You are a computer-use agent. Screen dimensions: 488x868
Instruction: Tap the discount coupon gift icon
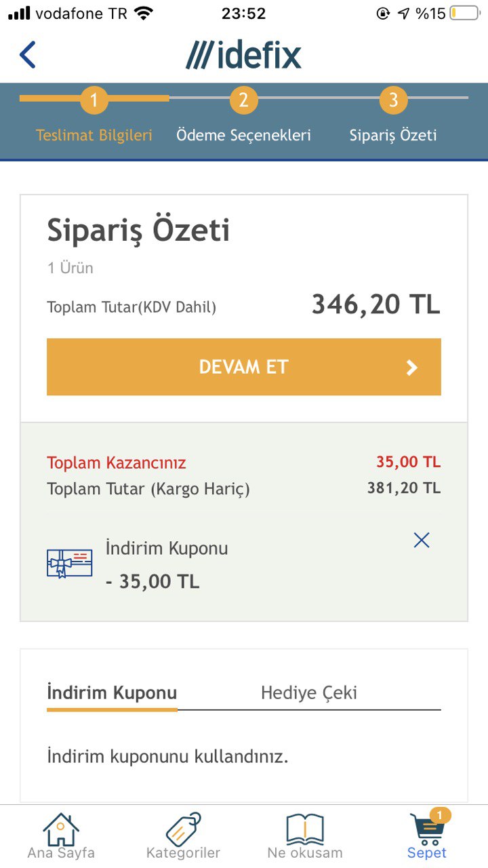[69, 564]
